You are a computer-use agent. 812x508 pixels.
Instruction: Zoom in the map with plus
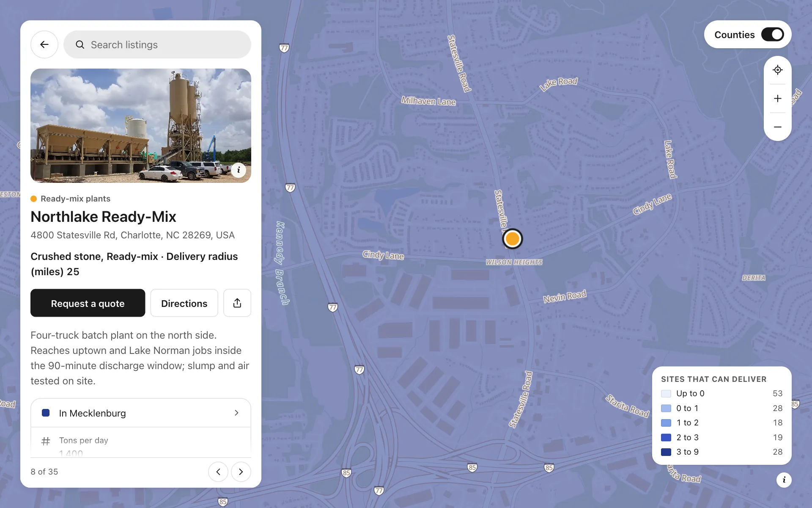[778, 98]
